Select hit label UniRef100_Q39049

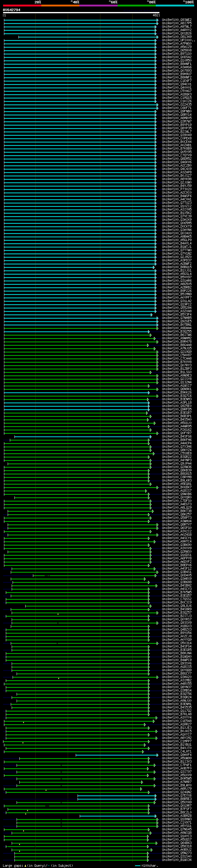[177, 135]
